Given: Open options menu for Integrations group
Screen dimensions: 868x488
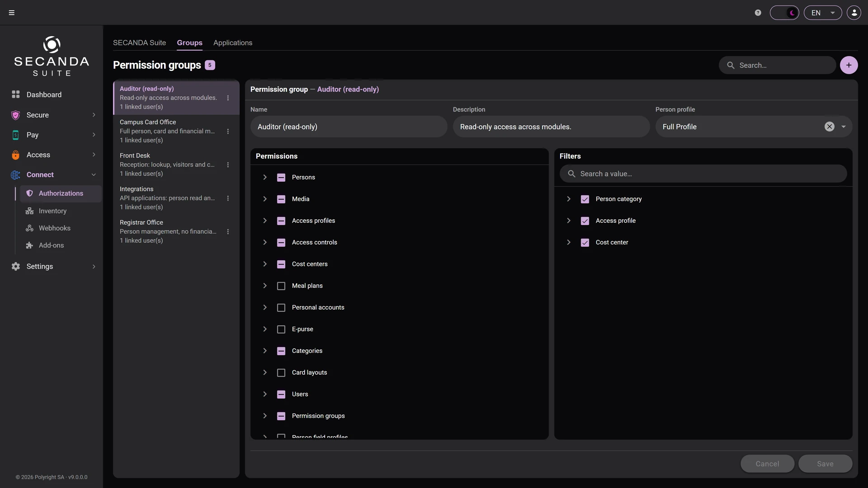Looking at the screenshot, I should pos(228,198).
